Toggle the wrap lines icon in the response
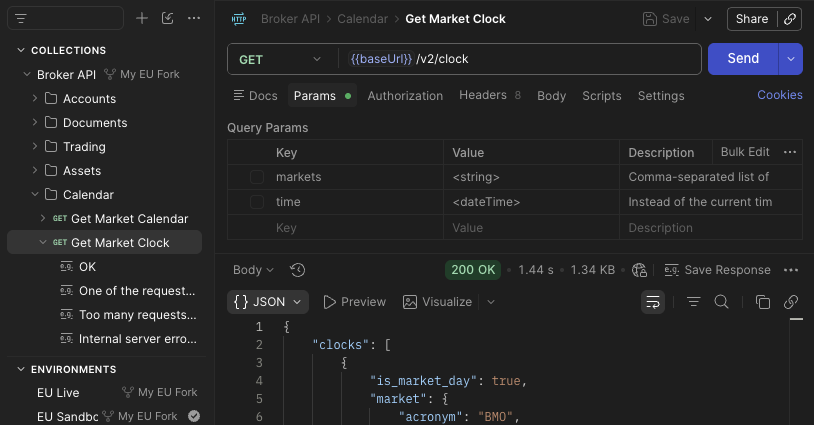The width and height of the screenshot is (814, 425). pyautogui.click(x=653, y=302)
